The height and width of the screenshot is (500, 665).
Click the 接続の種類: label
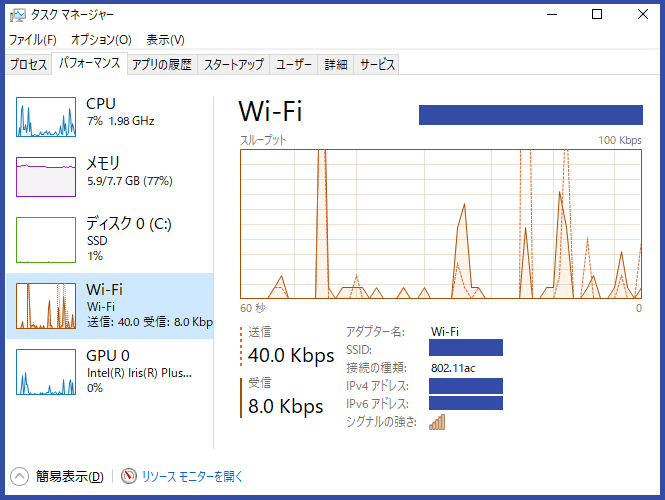tap(376, 368)
